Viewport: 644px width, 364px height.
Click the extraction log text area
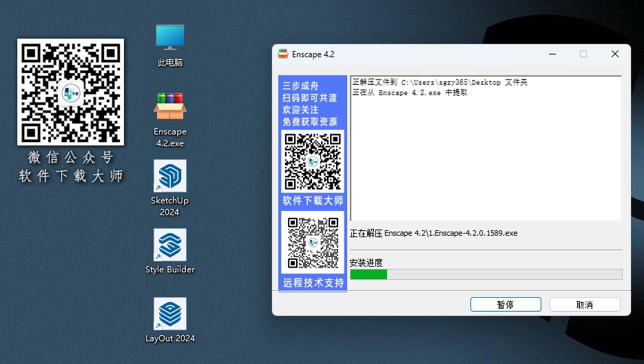click(x=486, y=148)
